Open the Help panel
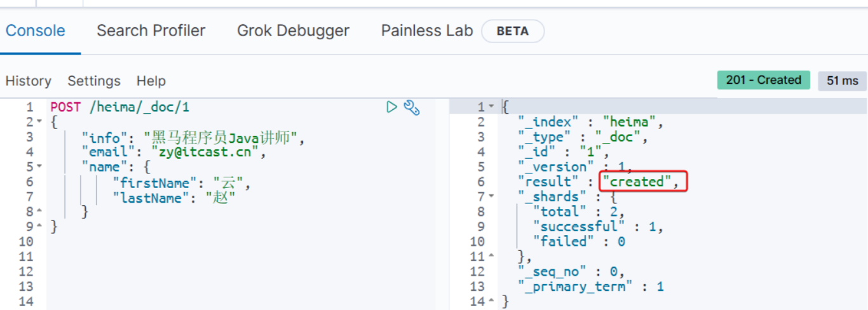 (x=151, y=81)
